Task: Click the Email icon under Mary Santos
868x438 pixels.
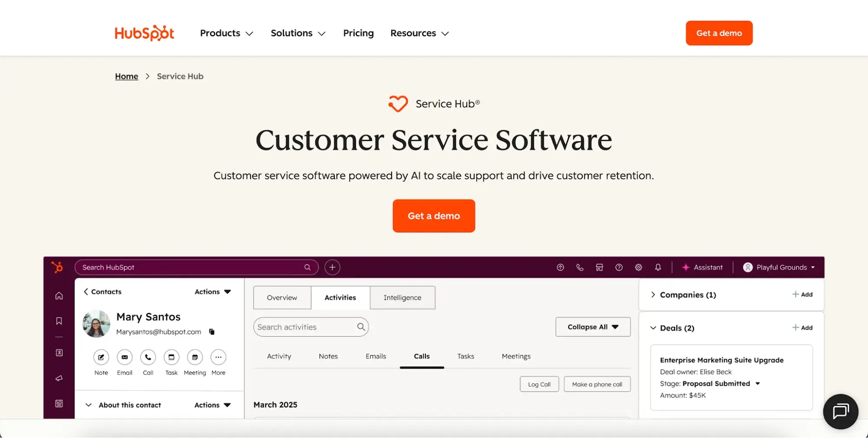Action: [125, 357]
